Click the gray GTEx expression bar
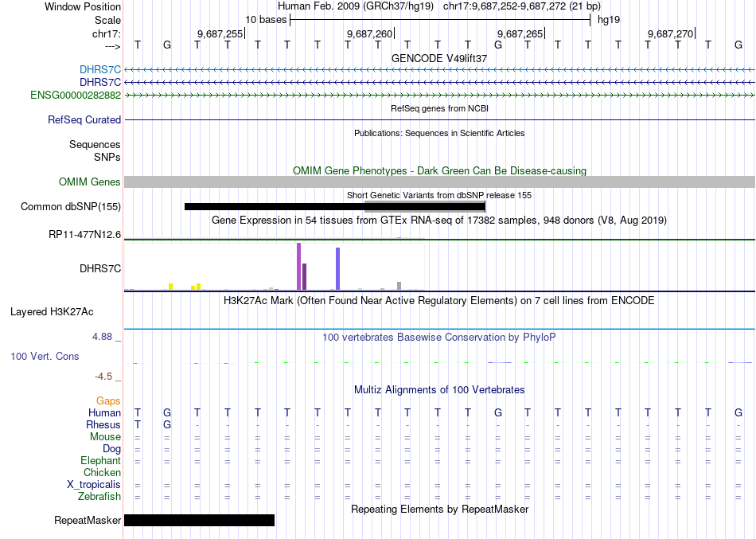The height and width of the screenshot is (539, 756). point(399,286)
